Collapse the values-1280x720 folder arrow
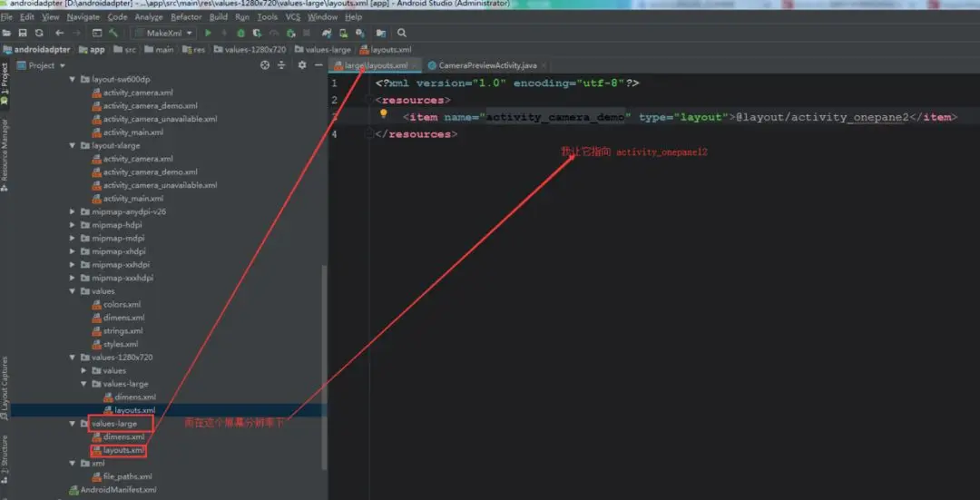This screenshot has height=500, width=980. [x=72, y=358]
